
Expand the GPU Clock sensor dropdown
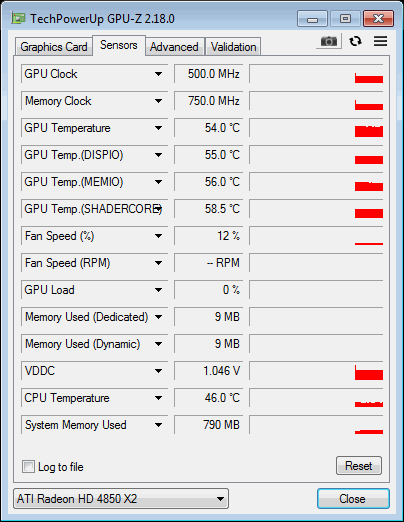158,74
